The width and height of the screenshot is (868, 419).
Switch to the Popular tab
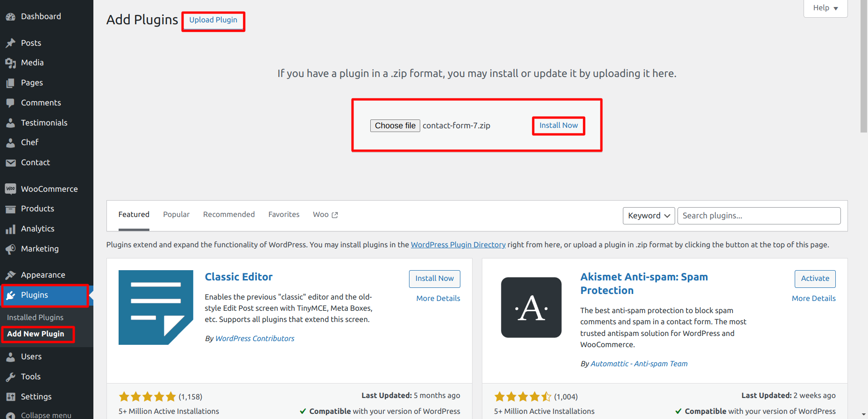click(x=176, y=215)
